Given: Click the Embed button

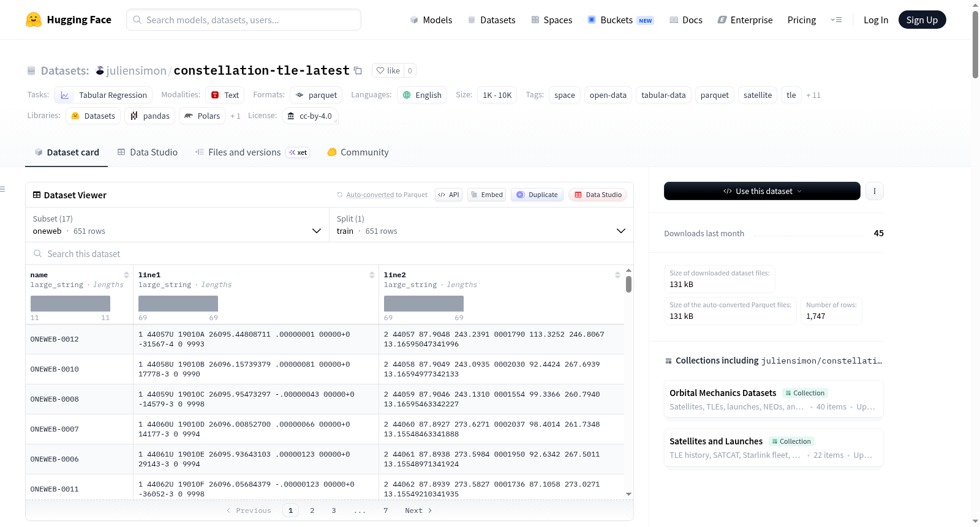Looking at the screenshot, I should click(488, 195).
